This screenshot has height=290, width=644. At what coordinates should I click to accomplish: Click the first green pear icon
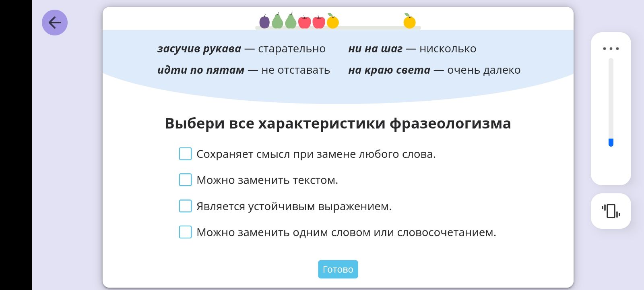coord(277,21)
